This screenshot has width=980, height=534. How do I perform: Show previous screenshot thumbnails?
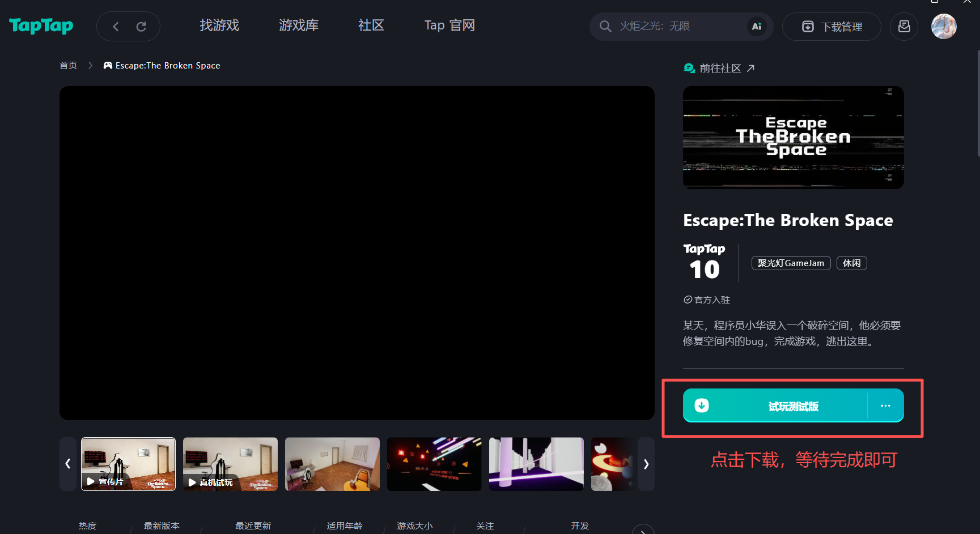point(68,464)
